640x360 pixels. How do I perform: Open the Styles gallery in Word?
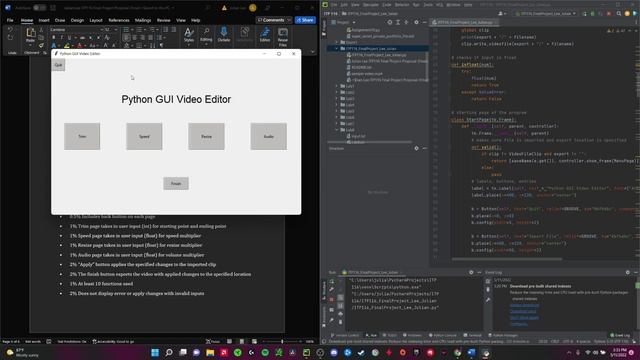pyautogui.click(x=189, y=35)
